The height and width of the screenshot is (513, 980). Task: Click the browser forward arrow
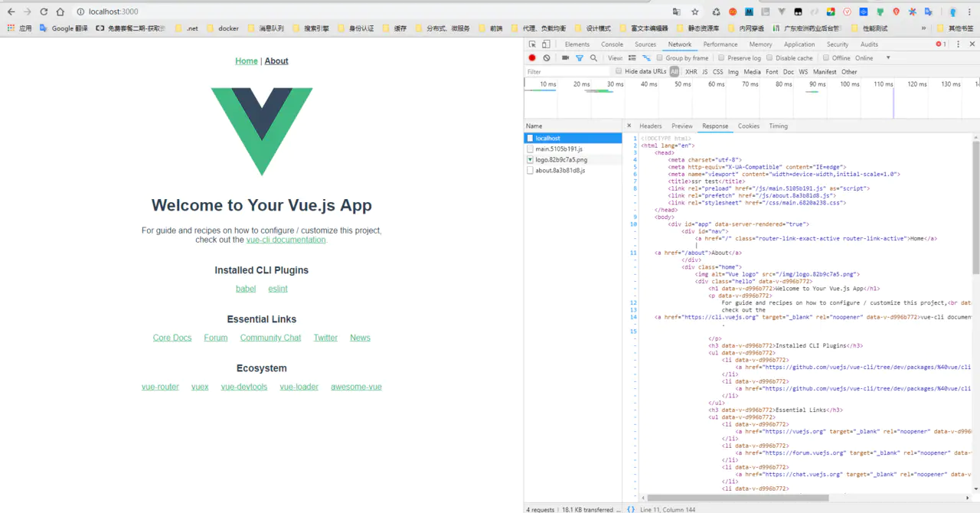click(28, 11)
